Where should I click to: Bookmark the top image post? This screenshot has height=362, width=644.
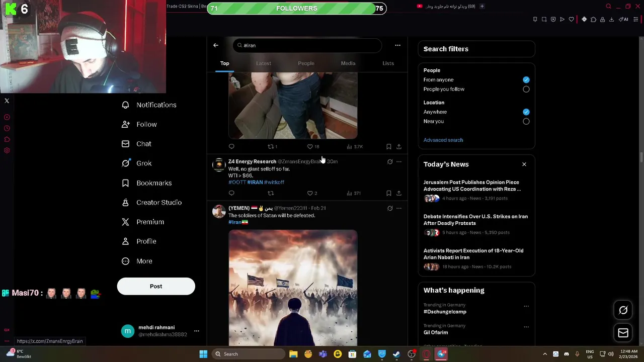tap(388, 147)
